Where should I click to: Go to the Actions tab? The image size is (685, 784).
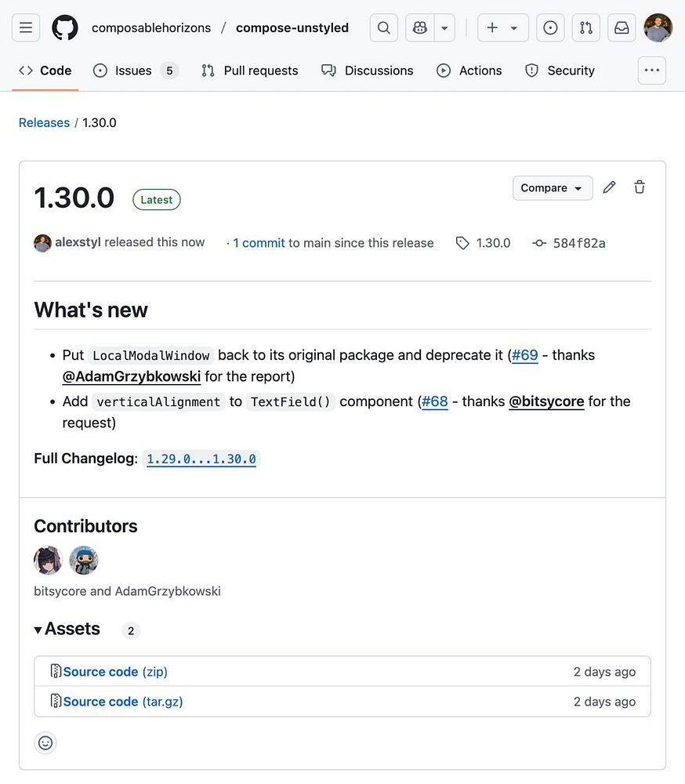pos(469,71)
